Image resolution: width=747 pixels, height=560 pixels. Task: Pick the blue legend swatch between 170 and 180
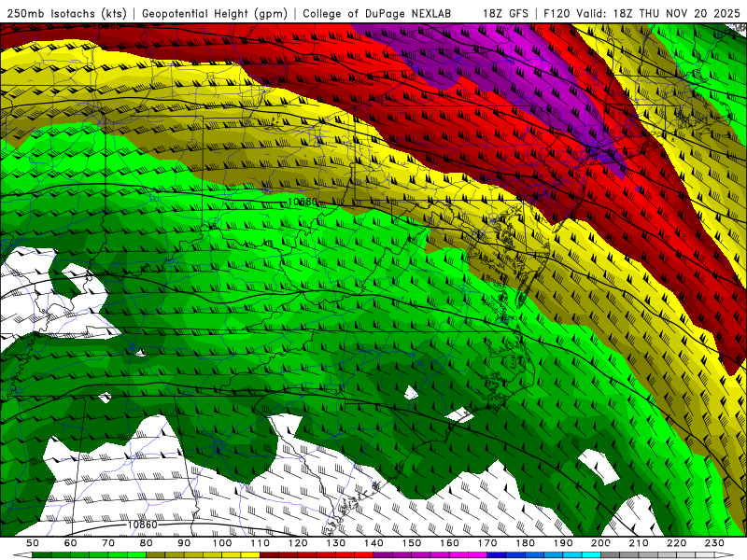click(506, 555)
